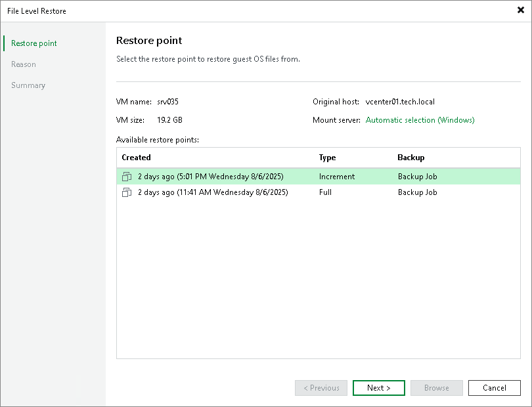532x407 pixels.
Task: Click the Previous button
Action: (x=321, y=388)
